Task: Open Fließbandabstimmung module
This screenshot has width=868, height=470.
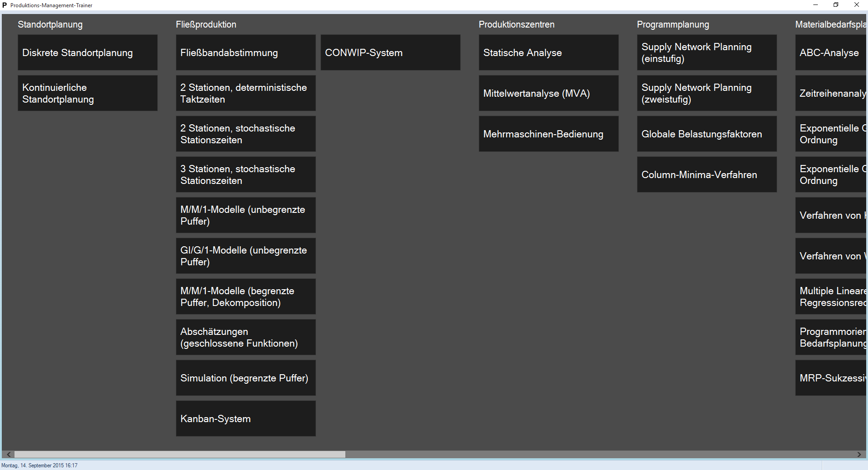Action: click(x=245, y=52)
